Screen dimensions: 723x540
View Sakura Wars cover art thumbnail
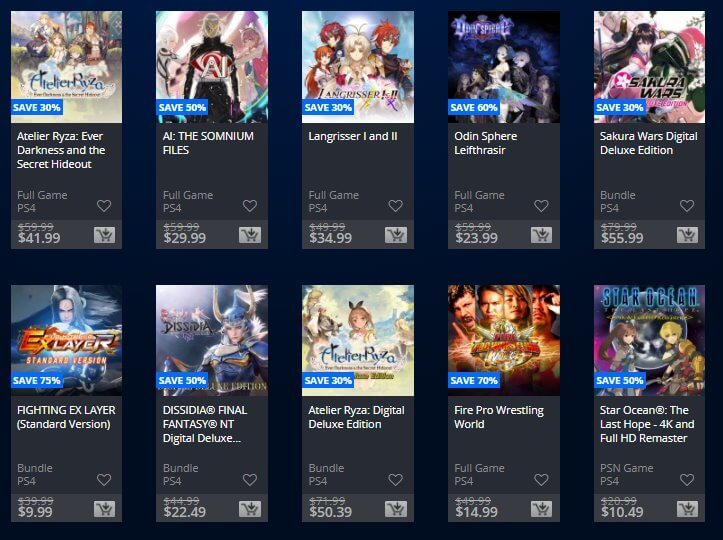click(649, 67)
